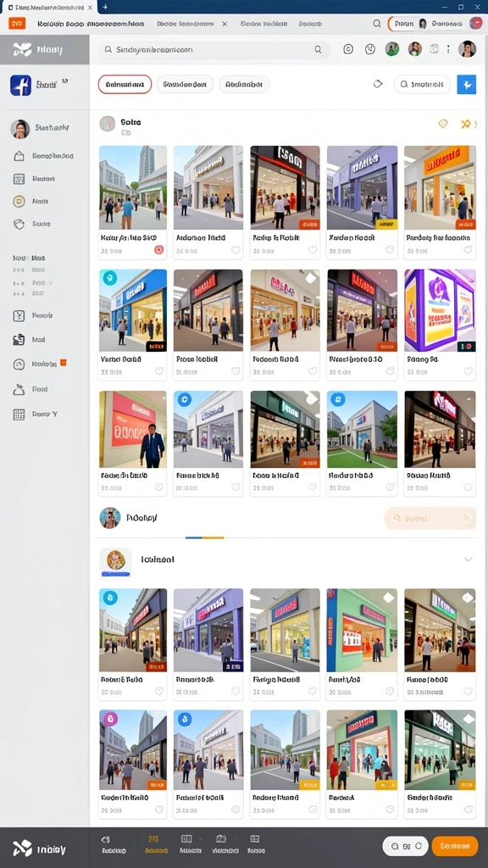Click the orange button in the bottom right corner
The height and width of the screenshot is (868, 488).
coord(455,846)
